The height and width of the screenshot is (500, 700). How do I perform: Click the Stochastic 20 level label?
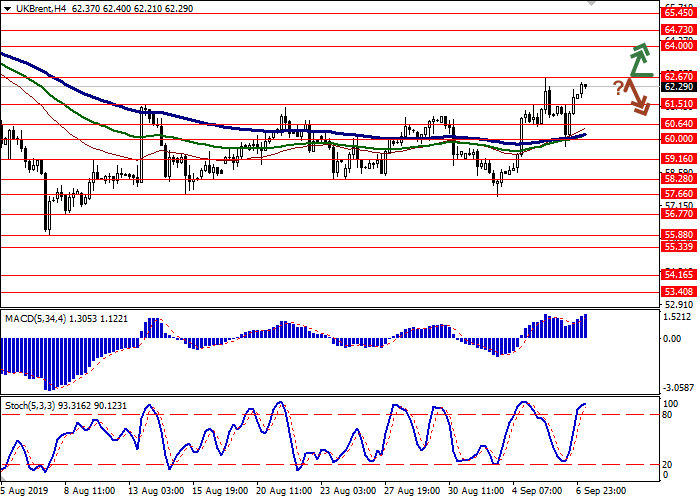point(670,465)
